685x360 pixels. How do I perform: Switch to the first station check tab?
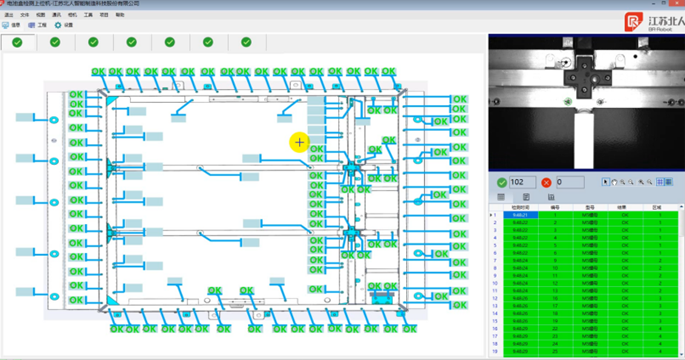pos(17,42)
